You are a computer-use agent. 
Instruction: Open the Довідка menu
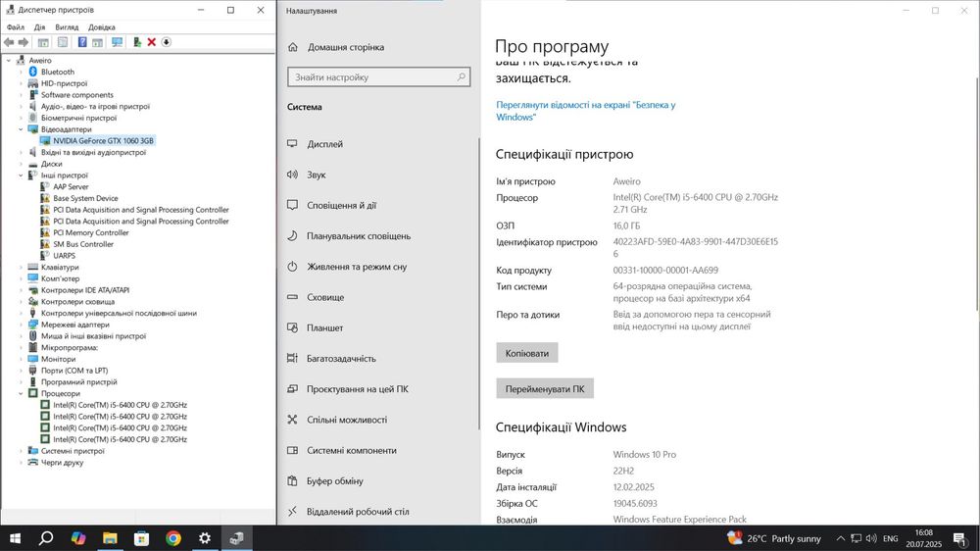click(102, 27)
